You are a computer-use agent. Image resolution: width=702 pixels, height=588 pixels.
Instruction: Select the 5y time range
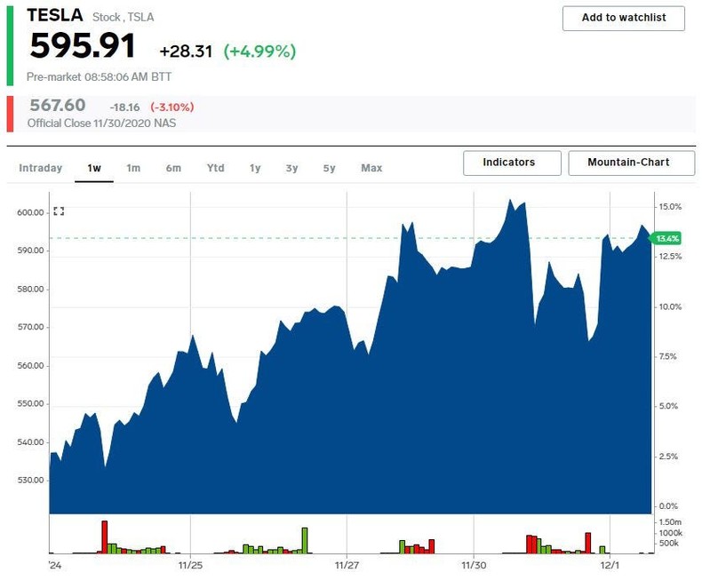[329, 168]
